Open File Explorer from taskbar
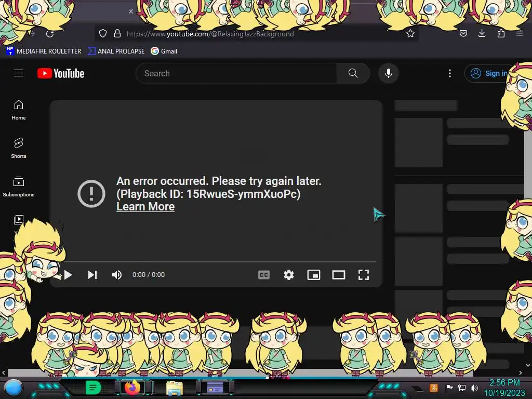This screenshot has width=532, height=399. pyautogui.click(x=175, y=388)
